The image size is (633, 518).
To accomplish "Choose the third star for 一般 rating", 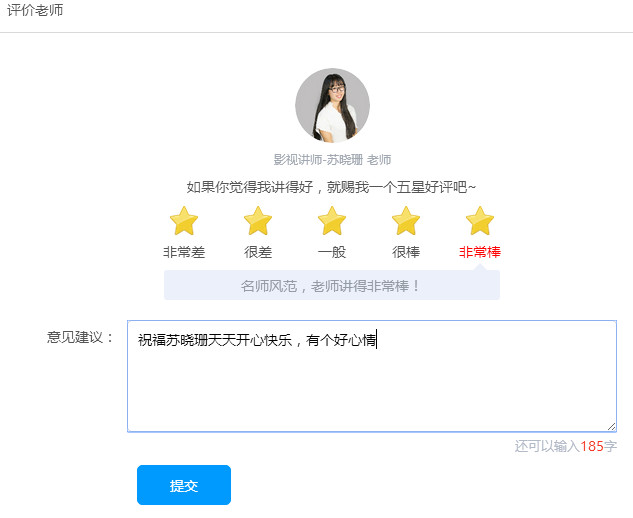I will tap(332, 221).
